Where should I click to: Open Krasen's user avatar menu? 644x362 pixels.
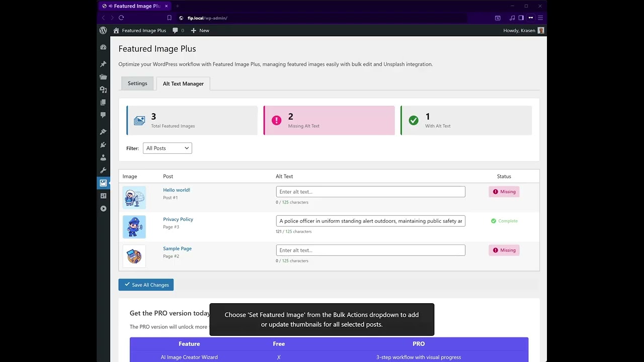tap(541, 30)
